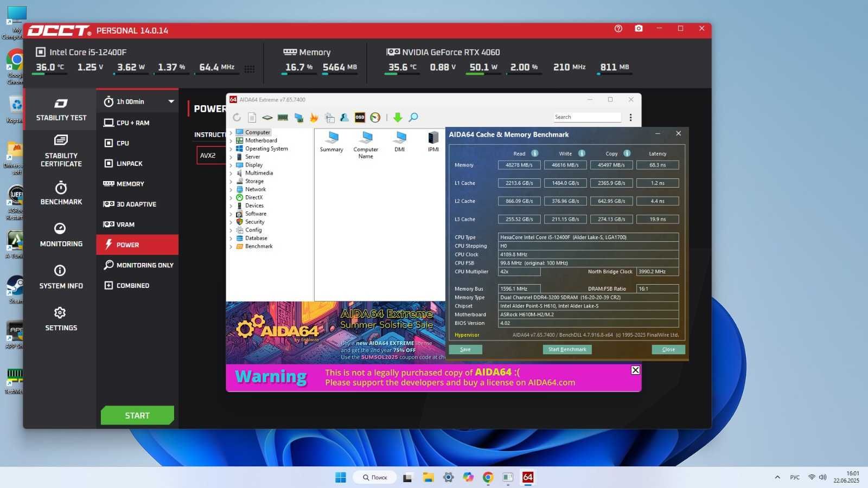Open OCCT Stability Certificate section
This screenshot has height=488, width=868.
click(61, 151)
